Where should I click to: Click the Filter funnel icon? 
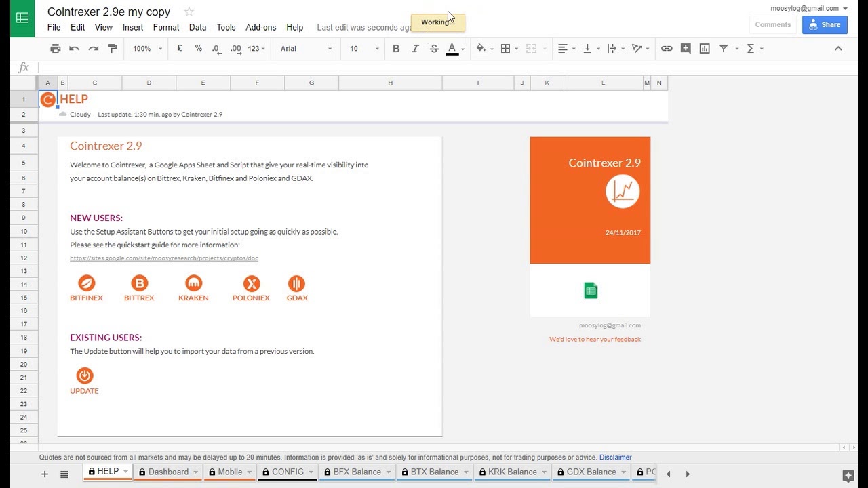(x=724, y=49)
